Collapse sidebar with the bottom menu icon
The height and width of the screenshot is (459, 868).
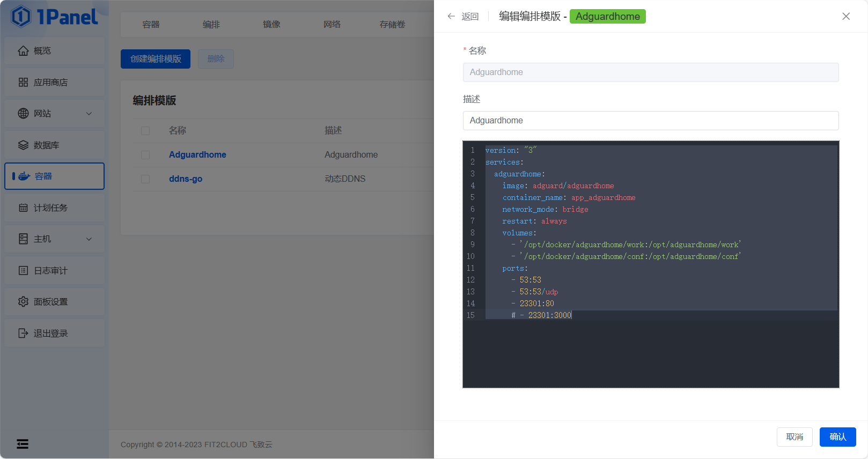click(x=23, y=444)
